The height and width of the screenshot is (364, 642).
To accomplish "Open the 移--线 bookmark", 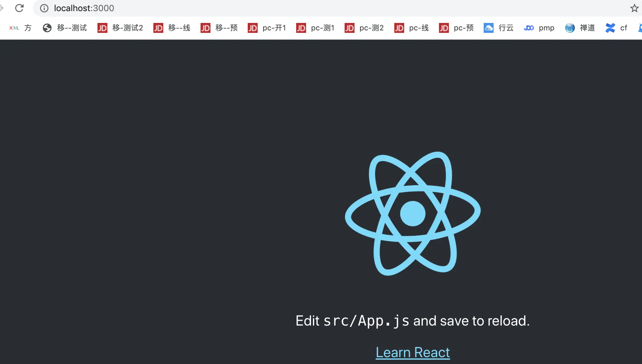I will tap(172, 28).
